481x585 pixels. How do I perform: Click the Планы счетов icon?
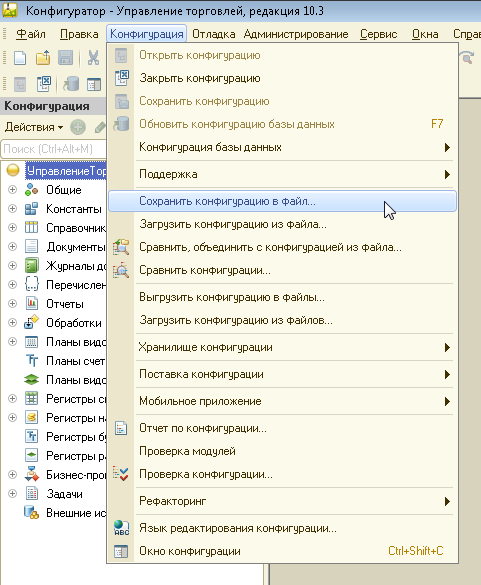click(x=31, y=360)
